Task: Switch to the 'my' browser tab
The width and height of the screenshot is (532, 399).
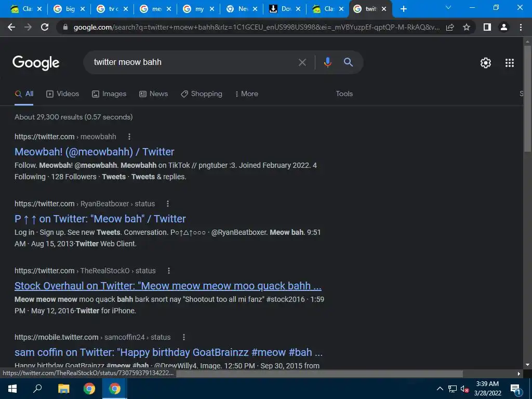Action: 199,9
